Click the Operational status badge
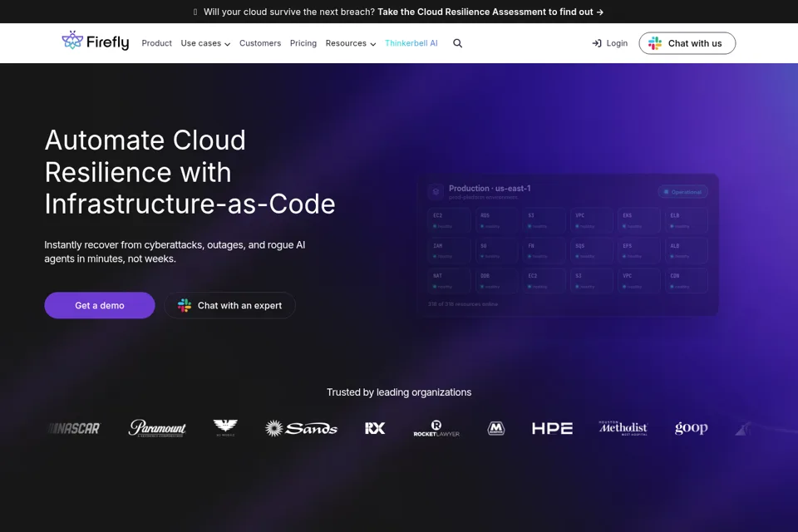798x532 pixels. point(683,192)
